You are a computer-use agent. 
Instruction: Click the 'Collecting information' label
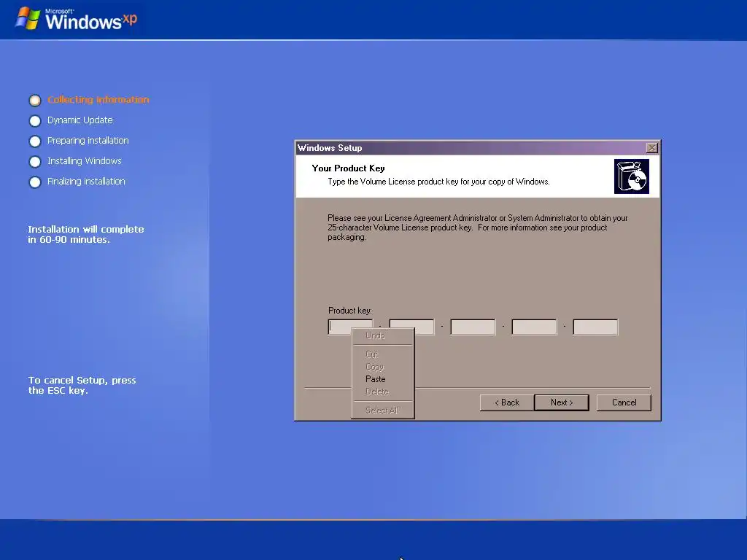pos(98,99)
